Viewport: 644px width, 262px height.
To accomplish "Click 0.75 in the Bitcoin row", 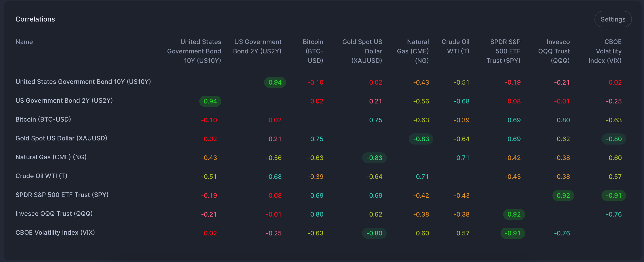I will point(375,120).
